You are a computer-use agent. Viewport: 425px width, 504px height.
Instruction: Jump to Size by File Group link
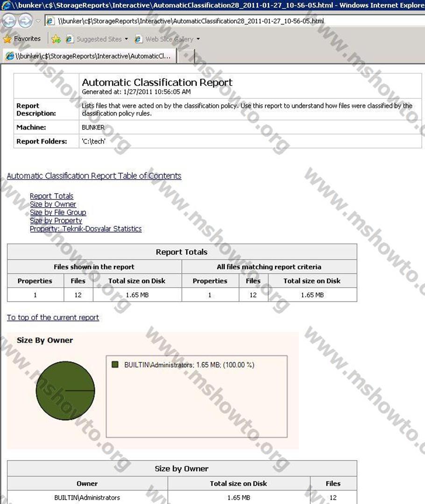58,212
